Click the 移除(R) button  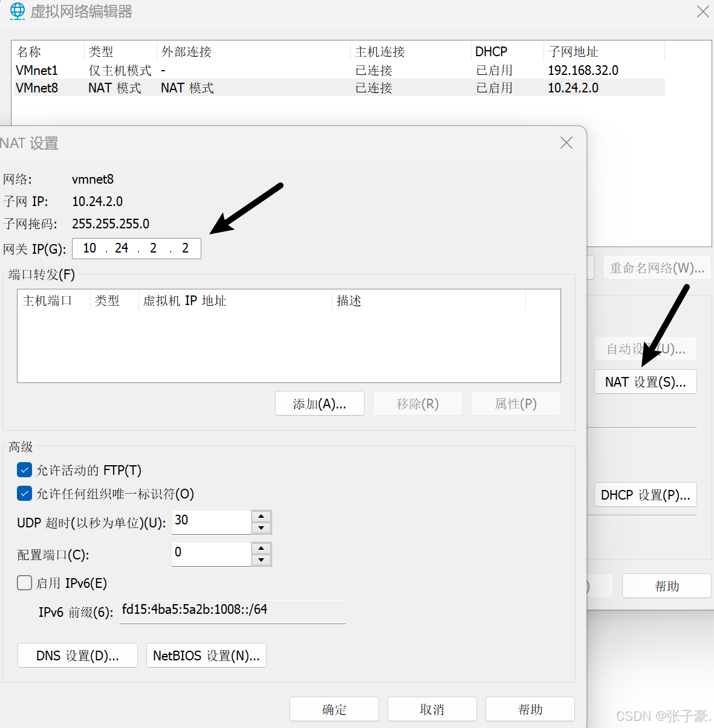[x=418, y=404]
